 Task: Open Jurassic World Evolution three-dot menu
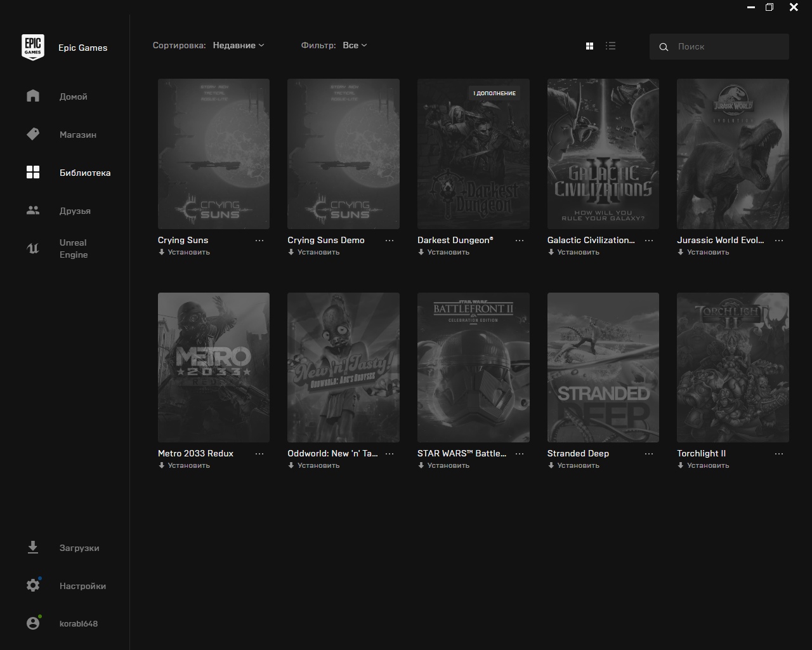(x=779, y=241)
